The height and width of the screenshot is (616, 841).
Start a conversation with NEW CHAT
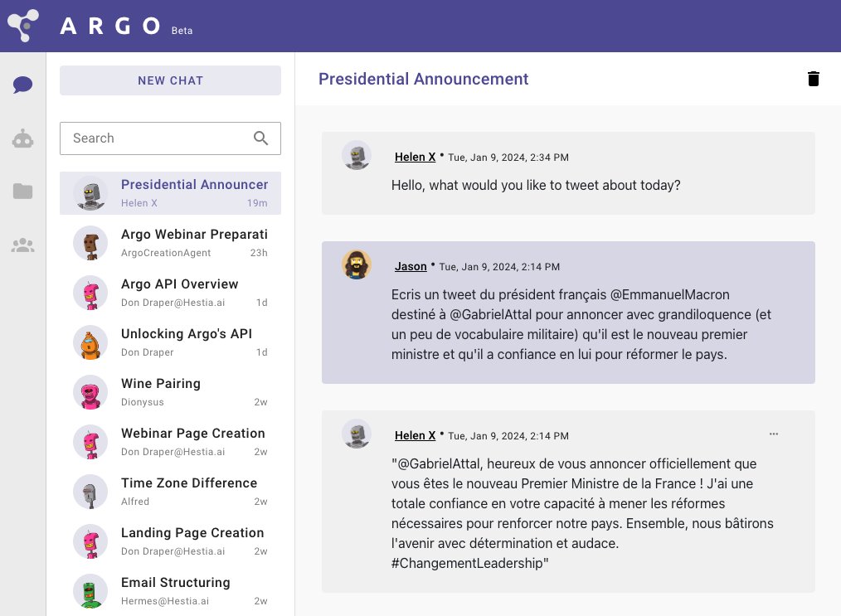tap(170, 80)
